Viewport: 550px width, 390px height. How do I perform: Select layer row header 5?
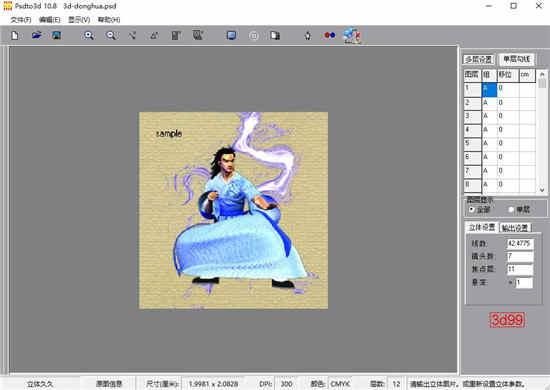[472, 144]
